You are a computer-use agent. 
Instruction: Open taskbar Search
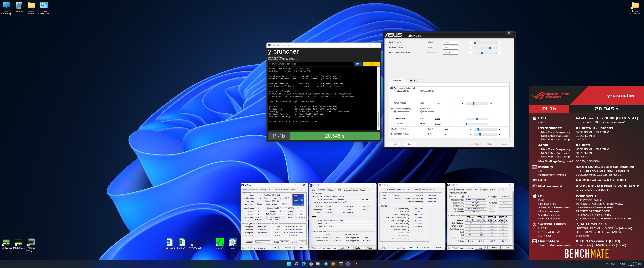click(296, 264)
